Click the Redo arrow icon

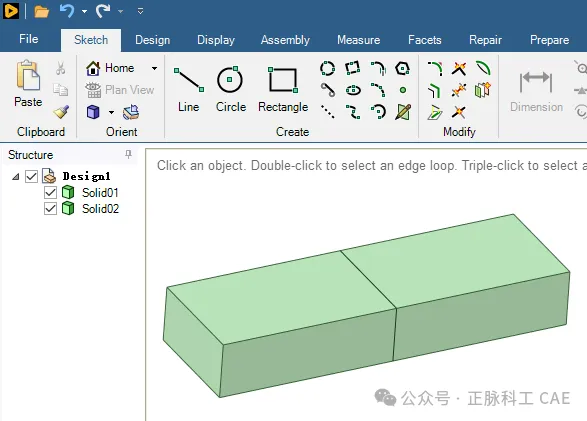click(103, 11)
